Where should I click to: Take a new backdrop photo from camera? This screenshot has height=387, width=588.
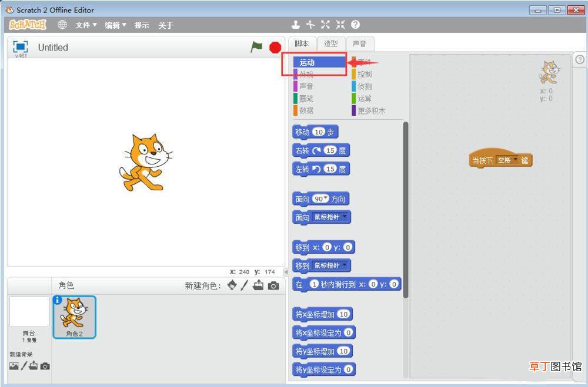click(x=45, y=366)
